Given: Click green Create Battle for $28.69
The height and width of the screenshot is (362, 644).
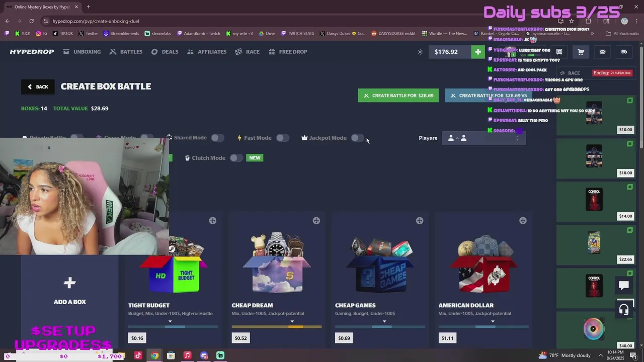Looking at the screenshot, I should [x=398, y=96].
